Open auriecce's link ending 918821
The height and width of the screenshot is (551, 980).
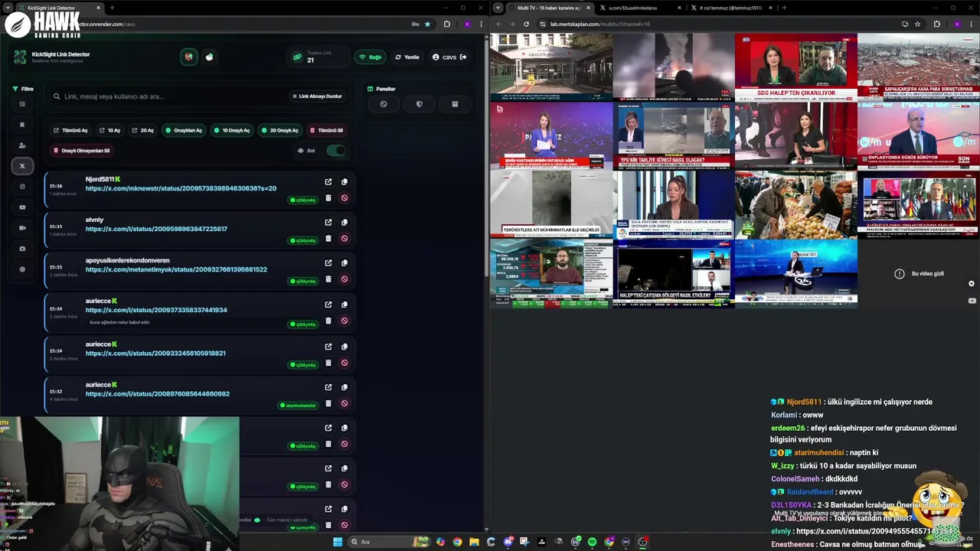155,354
